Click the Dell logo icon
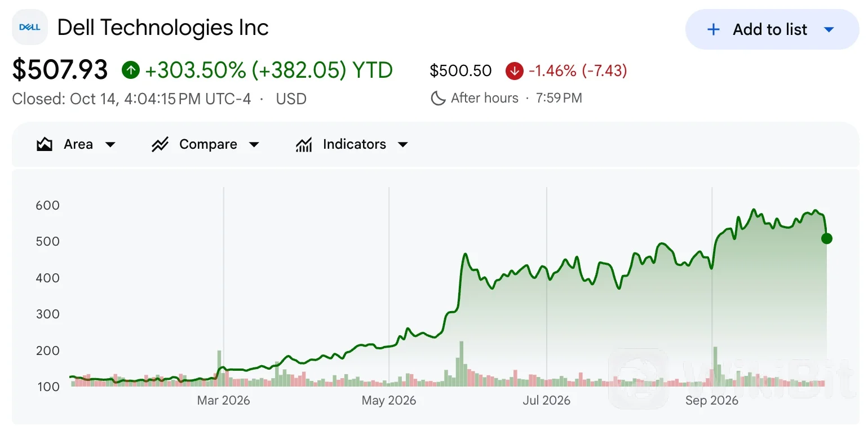868x426 pixels. [30, 27]
